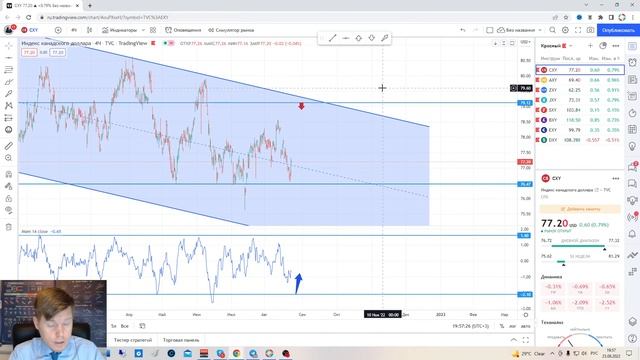The width and height of the screenshot is (640, 360).
Task: Open Торговая панель tab
Action: pyautogui.click(x=181, y=340)
